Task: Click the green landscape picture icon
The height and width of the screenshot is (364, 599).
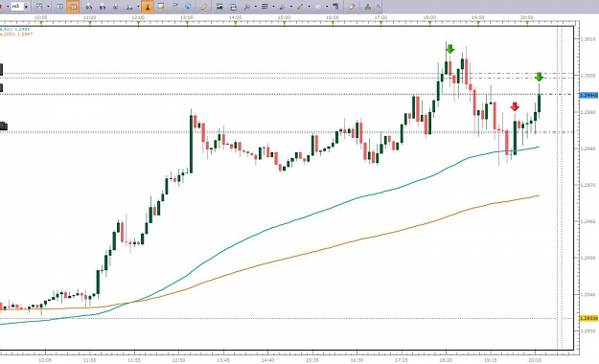Action: pos(219,6)
